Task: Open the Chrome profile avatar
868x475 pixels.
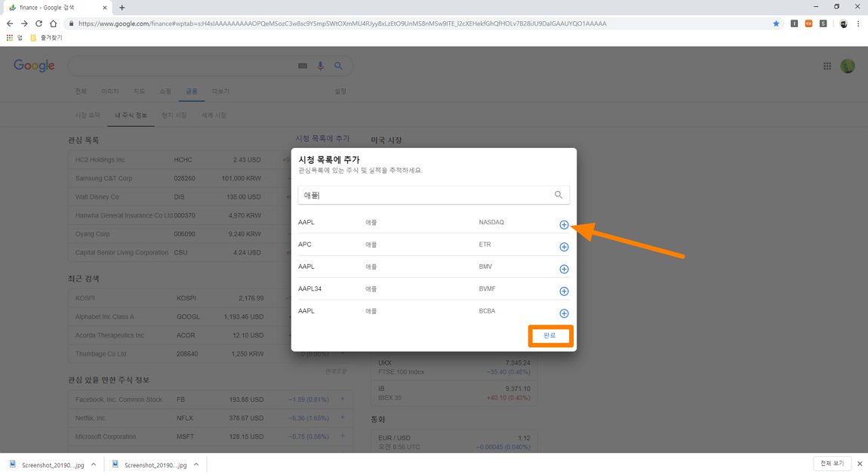Action: click(x=843, y=23)
